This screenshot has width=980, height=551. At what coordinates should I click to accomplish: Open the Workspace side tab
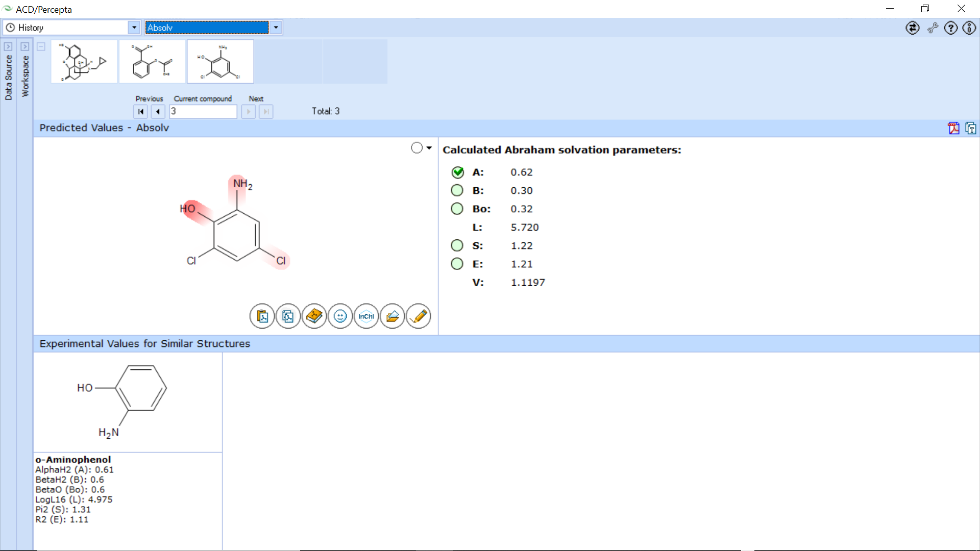(x=25, y=77)
